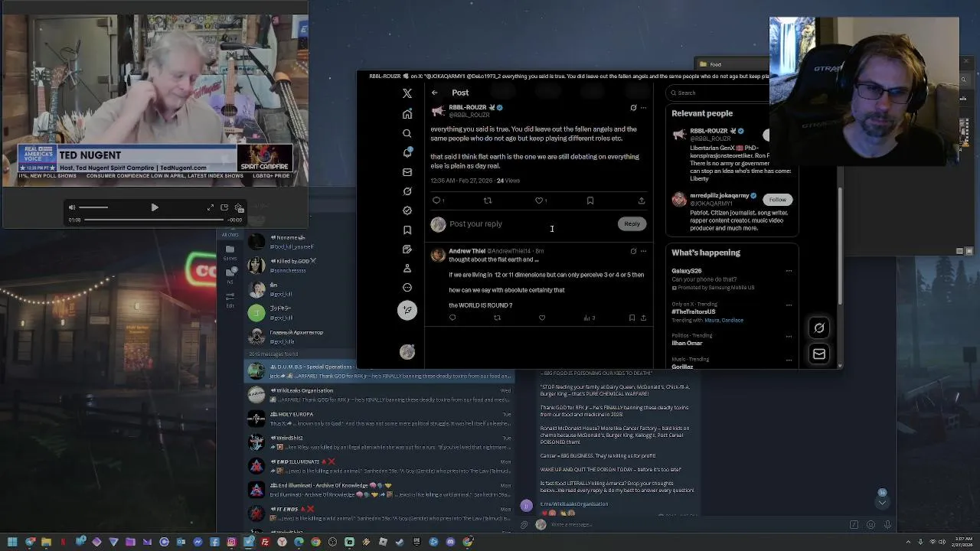The height and width of the screenshot is (551, 980).
Task: Open Games folder in Telegram
Action: [230, 253]
